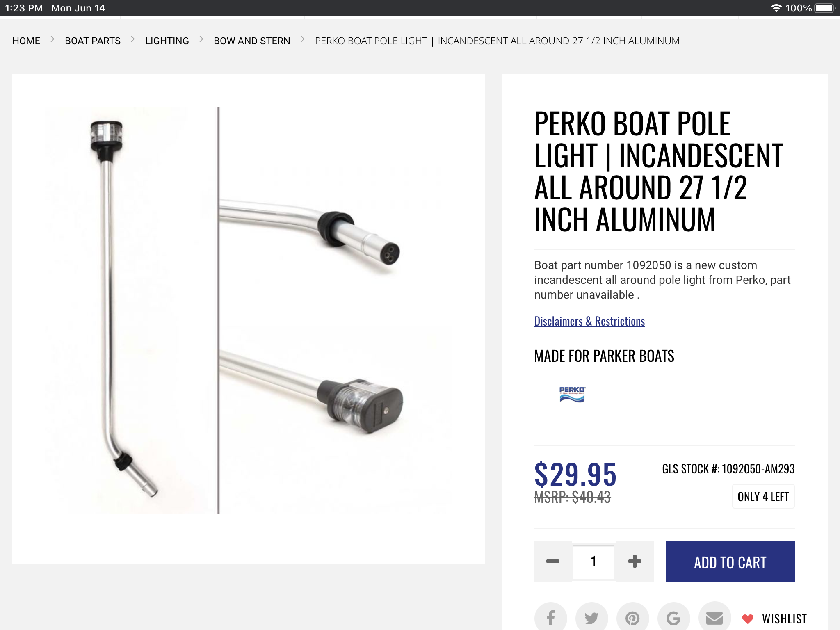Add item via WISHLIST text link
This screenshot has width=840, height=630.
point(784,619)
